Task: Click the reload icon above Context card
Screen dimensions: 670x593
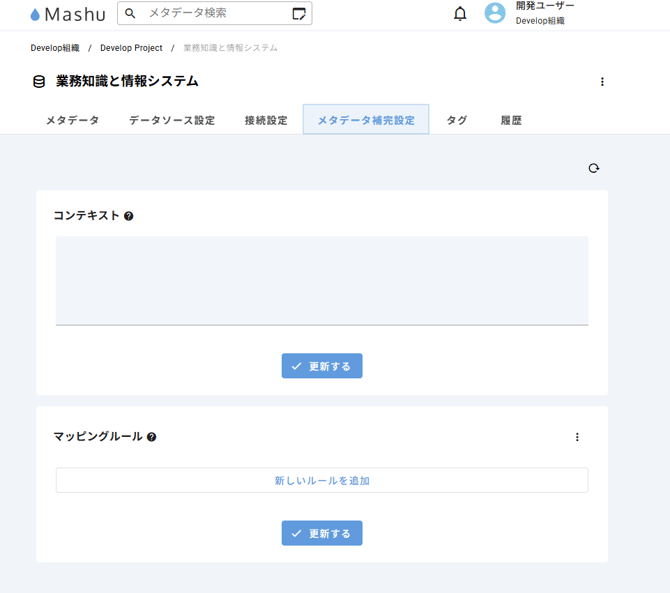Action: click(x=594, y=168)
